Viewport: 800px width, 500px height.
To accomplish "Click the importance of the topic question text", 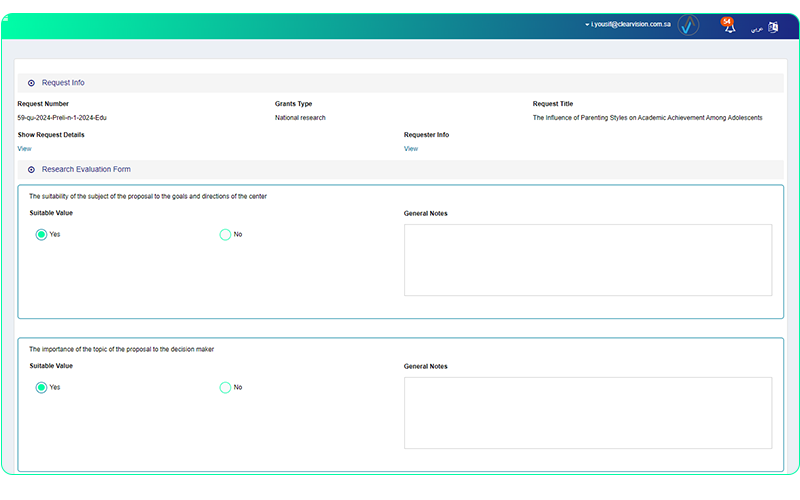I will click(x=121, y=349).
